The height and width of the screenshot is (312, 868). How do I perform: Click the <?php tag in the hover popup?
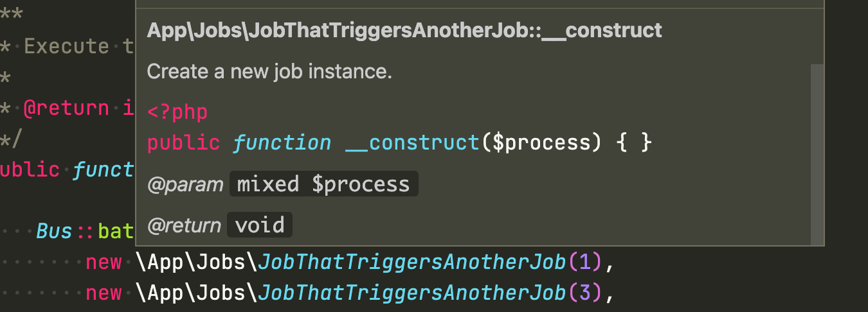177,112
